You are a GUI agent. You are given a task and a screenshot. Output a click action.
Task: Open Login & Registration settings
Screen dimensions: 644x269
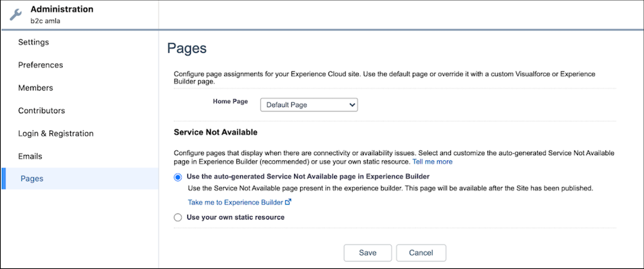(x=56, y=134)
